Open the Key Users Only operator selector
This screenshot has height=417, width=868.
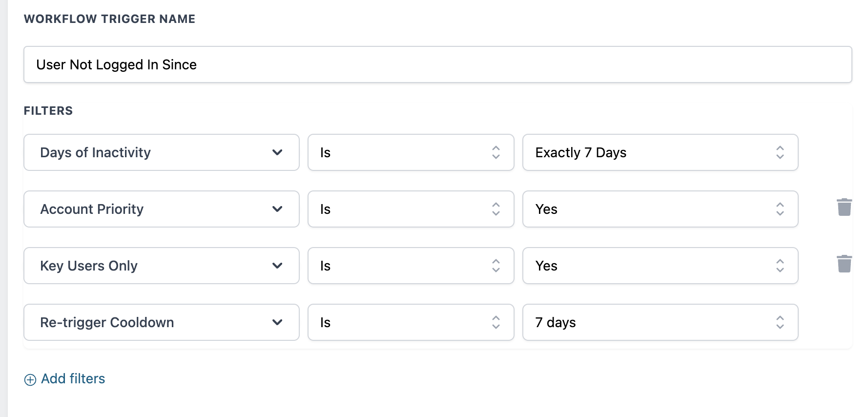[x=411, y=266]
